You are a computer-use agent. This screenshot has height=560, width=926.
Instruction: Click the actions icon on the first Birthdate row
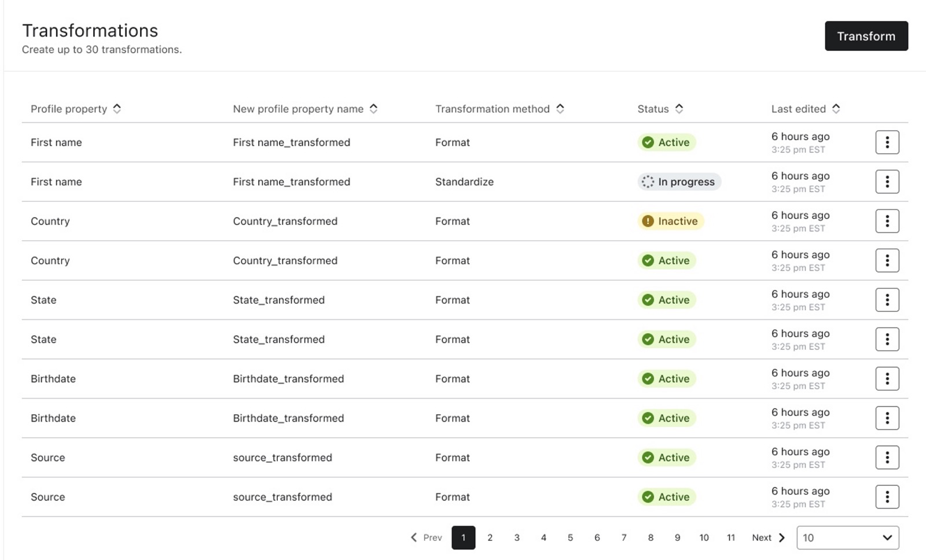click(887, 378)
